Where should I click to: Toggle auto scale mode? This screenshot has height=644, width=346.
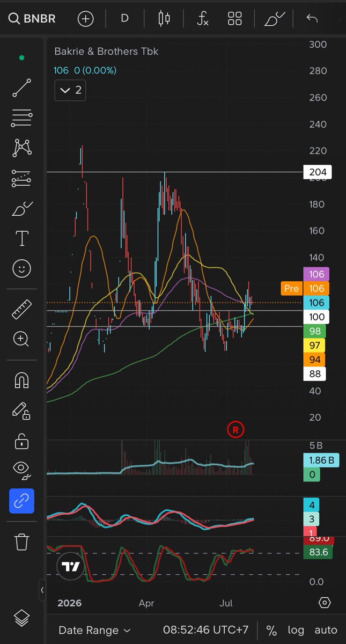click(x=326, y=630)
